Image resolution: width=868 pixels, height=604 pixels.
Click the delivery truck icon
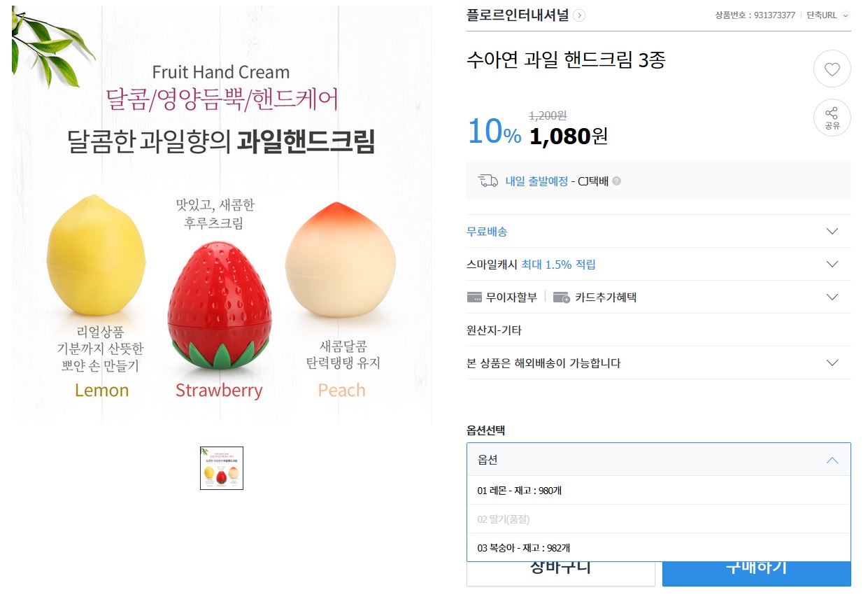coord(488,181)
